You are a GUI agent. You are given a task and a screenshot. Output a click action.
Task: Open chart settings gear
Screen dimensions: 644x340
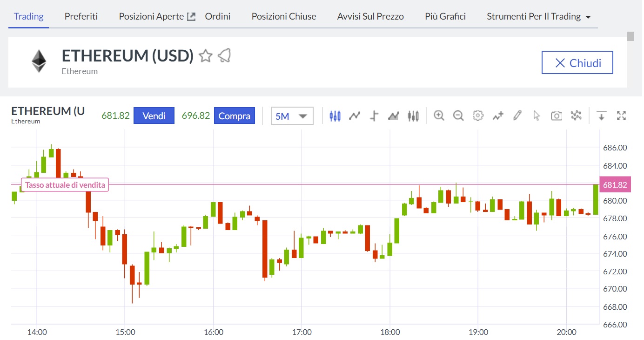click(x=478, y=116)
